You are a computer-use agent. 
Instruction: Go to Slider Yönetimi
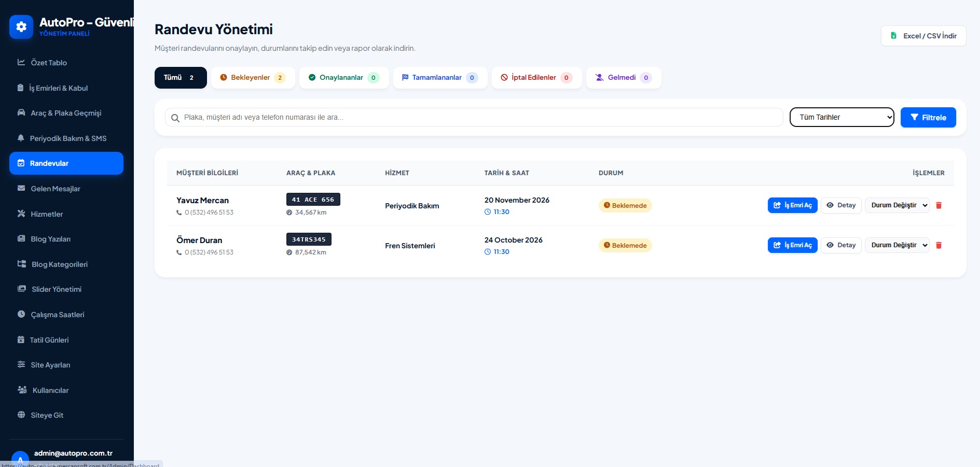(66, 289)
